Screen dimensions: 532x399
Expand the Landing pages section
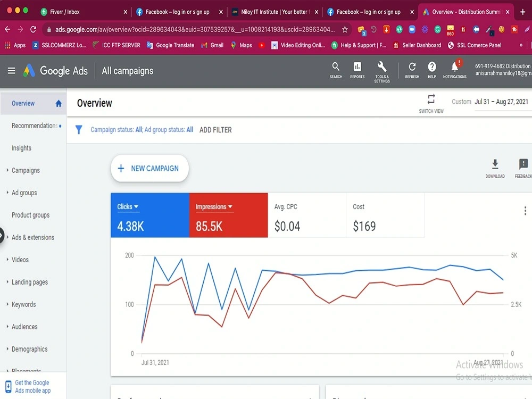[x=7, y=281]
